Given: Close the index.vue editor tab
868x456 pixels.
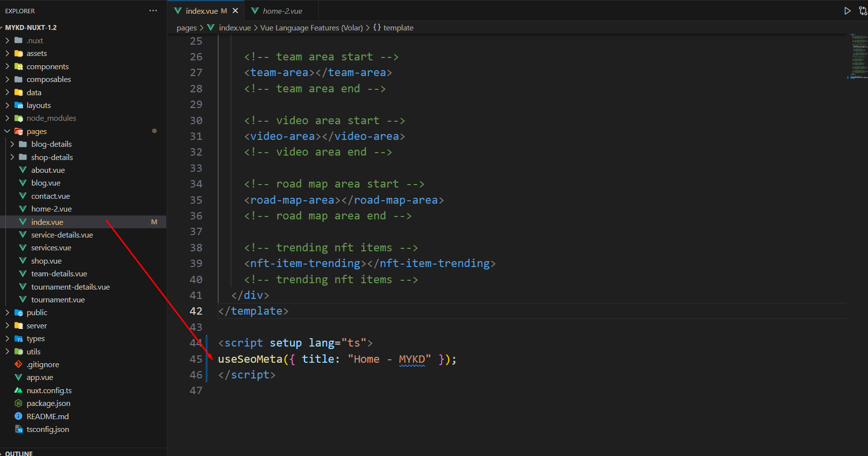Looking at the screenshot, I should pyautogui.click(x=236, y=11).
